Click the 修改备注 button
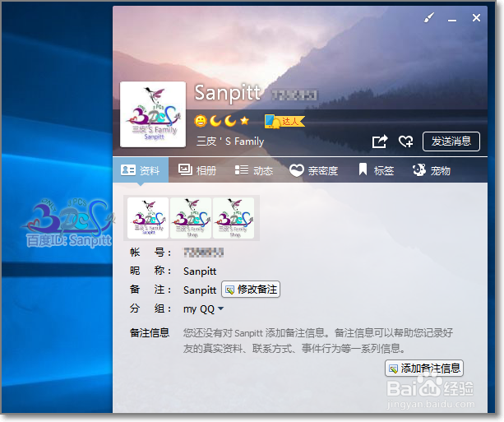The image size is (504, 422). (251, 290)
